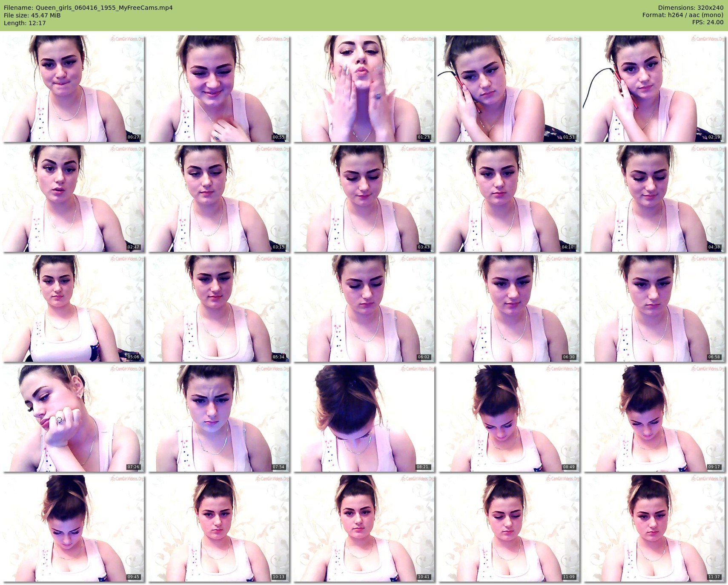Open the frame timestamped 07:26
The height and width of the screenshot is (585, 728).
[x=73, y=418]
